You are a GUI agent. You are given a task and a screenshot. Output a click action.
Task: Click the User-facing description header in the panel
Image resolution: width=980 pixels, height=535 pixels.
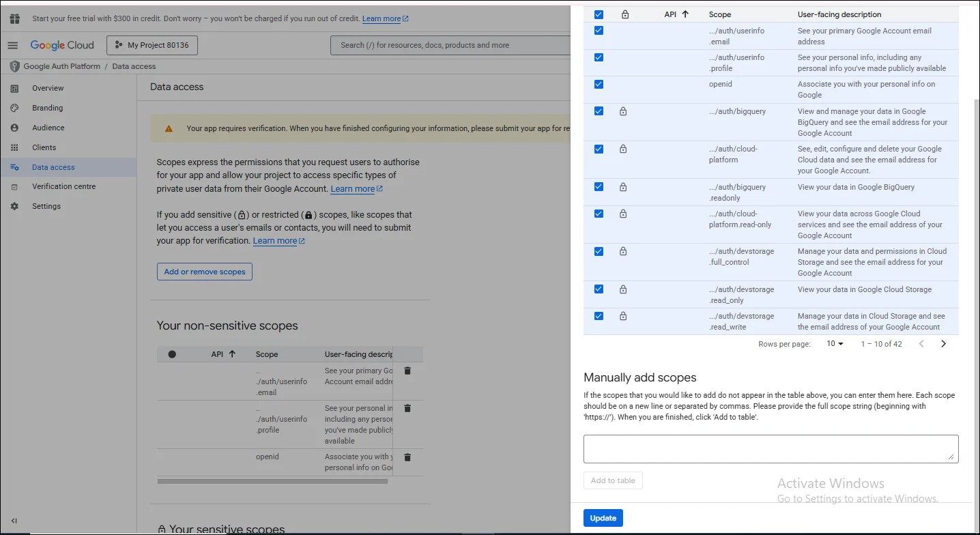[x=839, y=14]
